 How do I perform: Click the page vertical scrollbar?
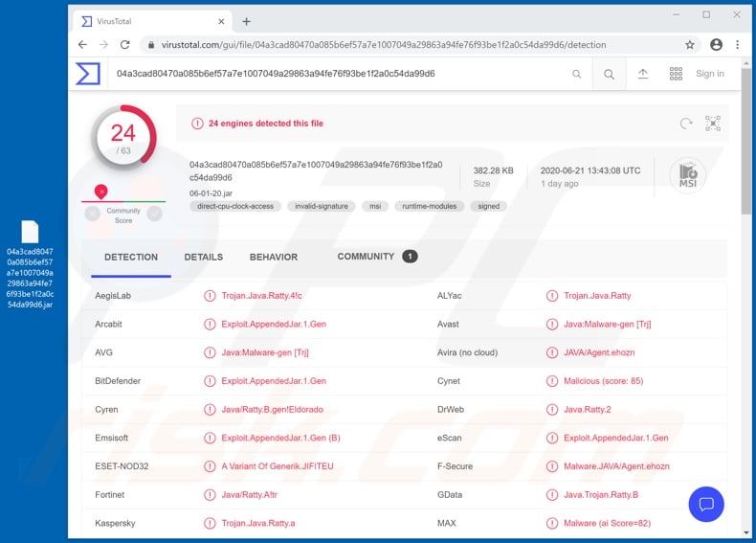point(746,141)
